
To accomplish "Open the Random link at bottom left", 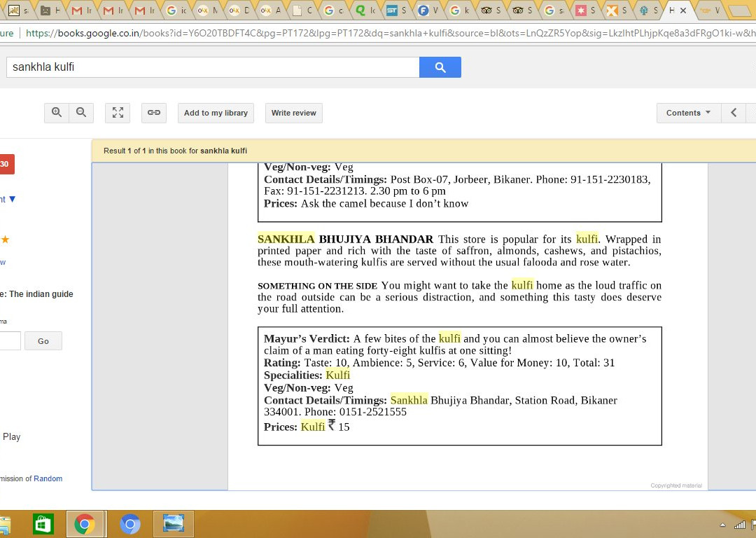I will 48,478.
